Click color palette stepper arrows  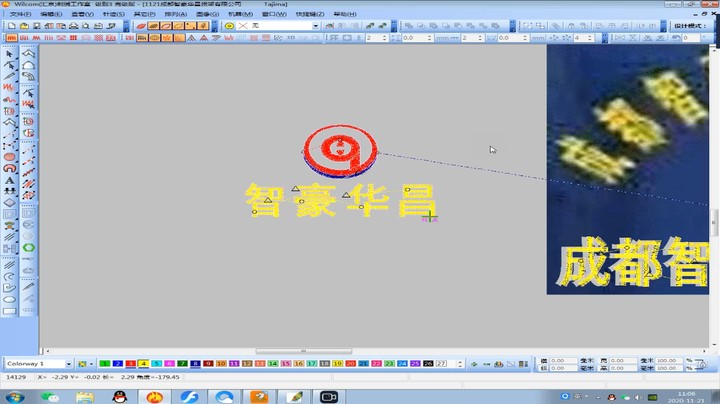(x=460, y=364)
